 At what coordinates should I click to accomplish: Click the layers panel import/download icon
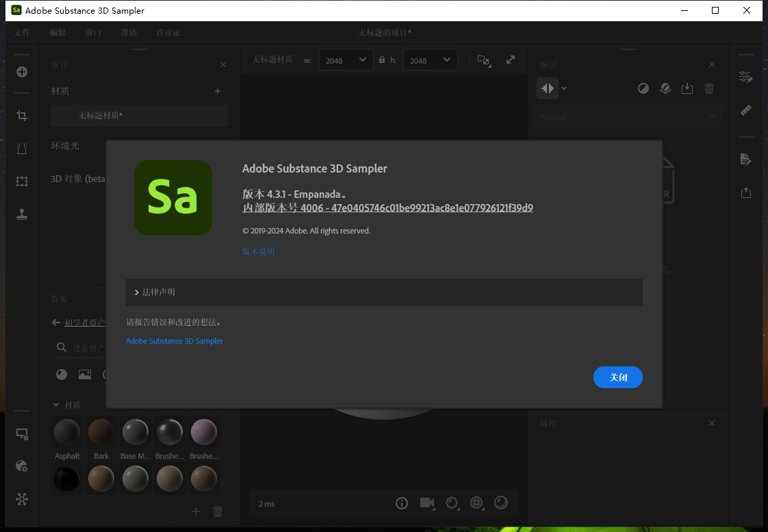click(687, 88)
